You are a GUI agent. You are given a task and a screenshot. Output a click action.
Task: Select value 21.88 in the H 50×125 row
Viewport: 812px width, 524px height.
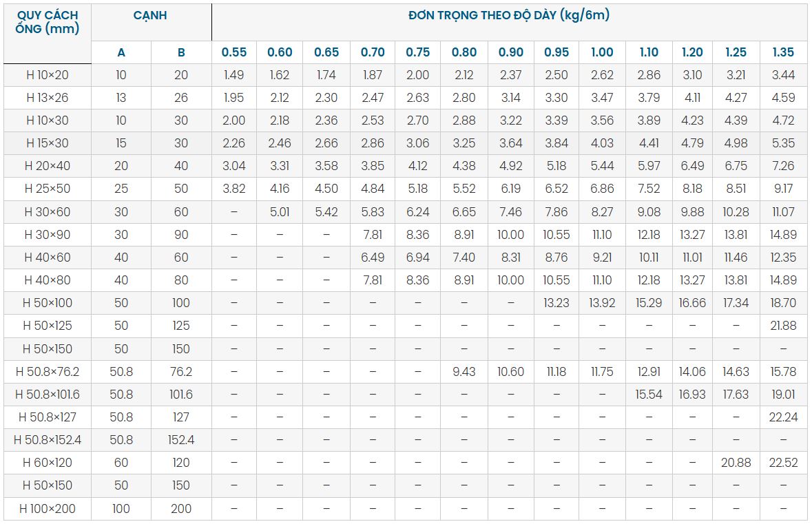[783, 326]
